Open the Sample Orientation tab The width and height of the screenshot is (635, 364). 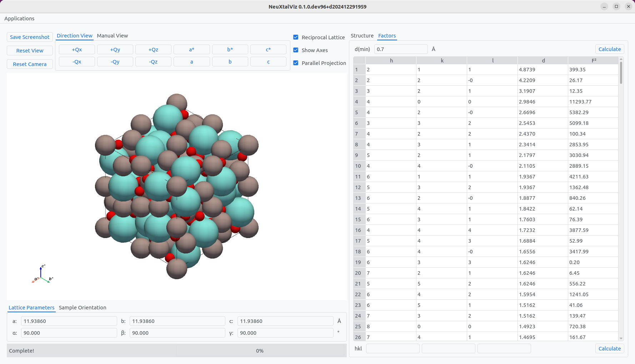pyautogui.click(x=82, y=308)
